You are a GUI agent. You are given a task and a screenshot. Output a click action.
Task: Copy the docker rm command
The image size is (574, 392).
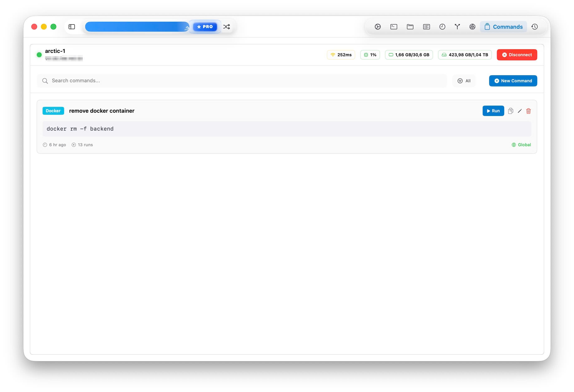click(511, 111)
